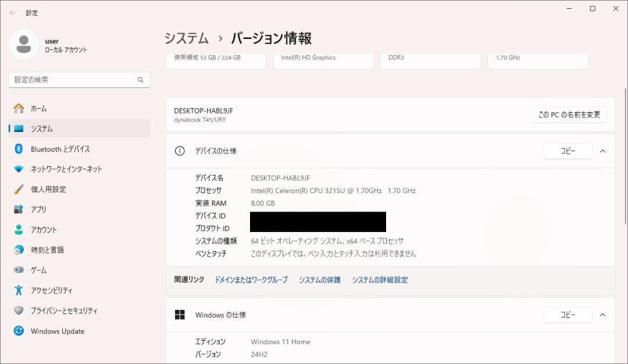Viewport: 628px width, 364px height.
Task: Click the Bluetooth icon in sidebar
Action: coord(19,149)
